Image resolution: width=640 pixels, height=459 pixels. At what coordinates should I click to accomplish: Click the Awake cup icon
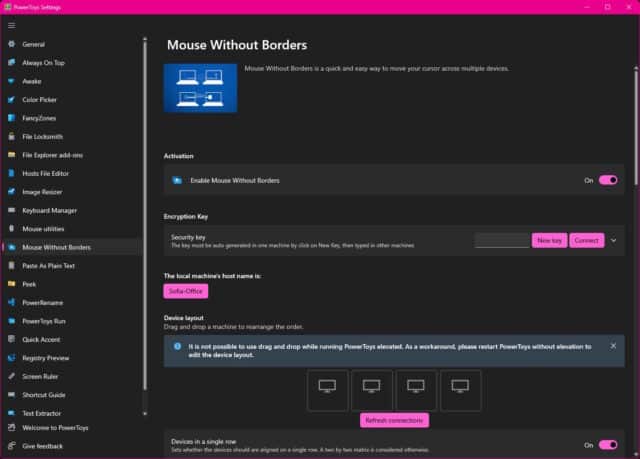click(x=11, y=81)
